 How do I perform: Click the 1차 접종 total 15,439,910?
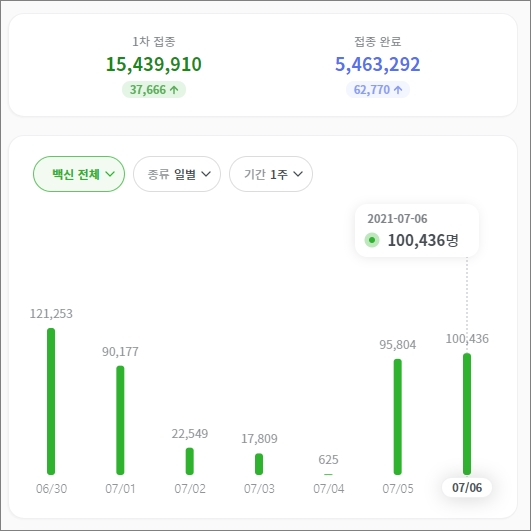point(154,64)
